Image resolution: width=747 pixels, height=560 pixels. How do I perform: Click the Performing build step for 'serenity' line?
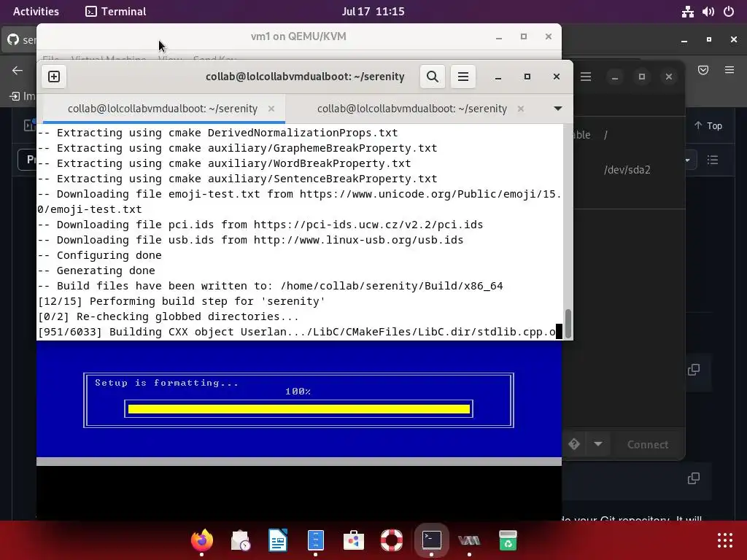point(182,301)
